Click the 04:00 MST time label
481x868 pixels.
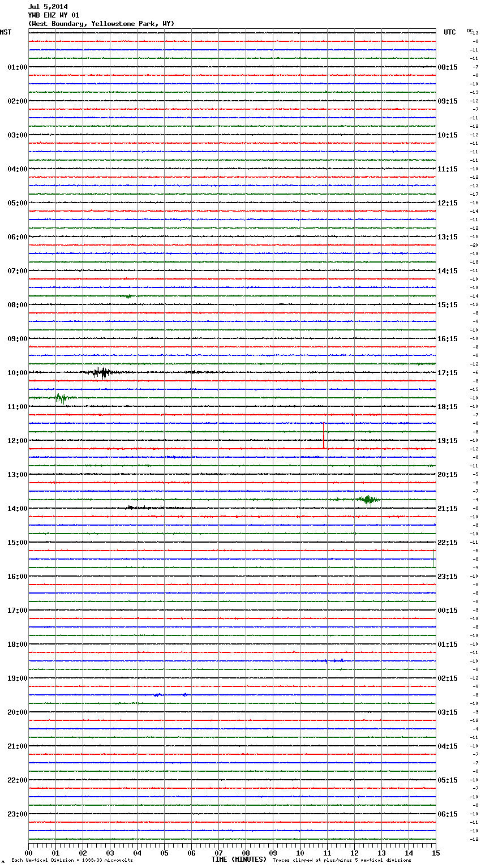point(17,169)
